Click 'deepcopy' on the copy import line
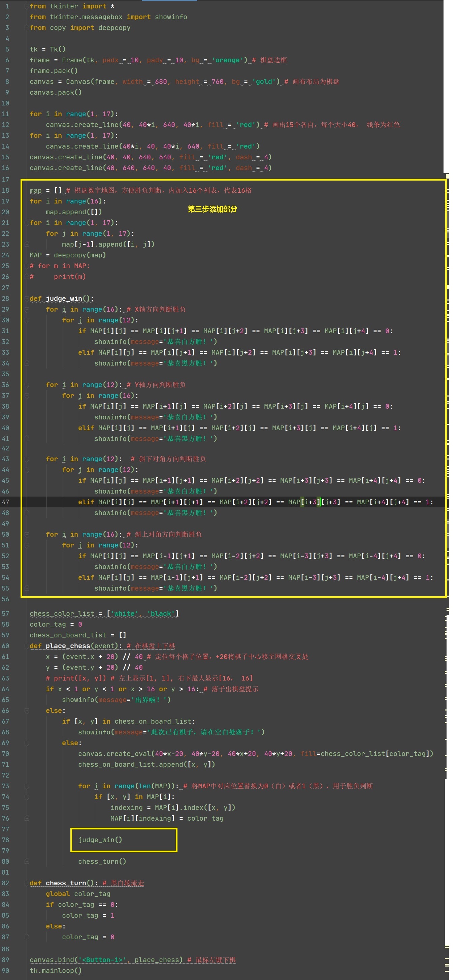The height and width of the screenshot is (980, 458). click(x=114, y=28)
